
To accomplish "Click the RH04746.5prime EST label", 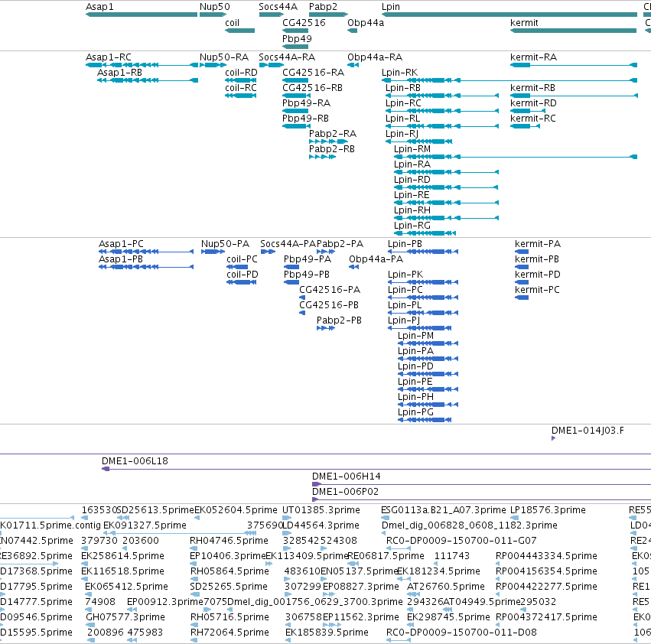I will [x=229, y=541].
